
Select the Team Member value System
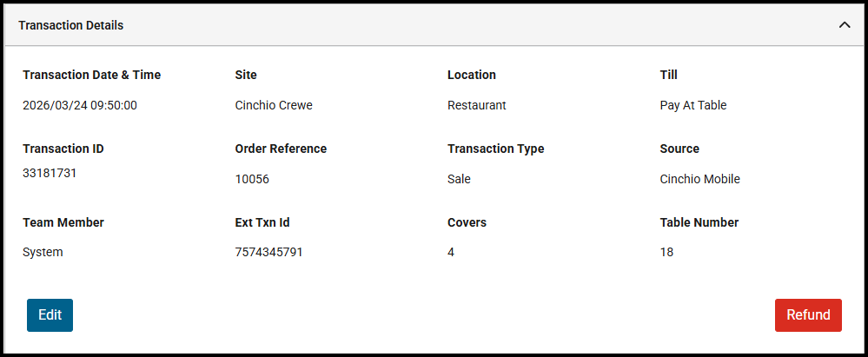[x=43, y=252]
